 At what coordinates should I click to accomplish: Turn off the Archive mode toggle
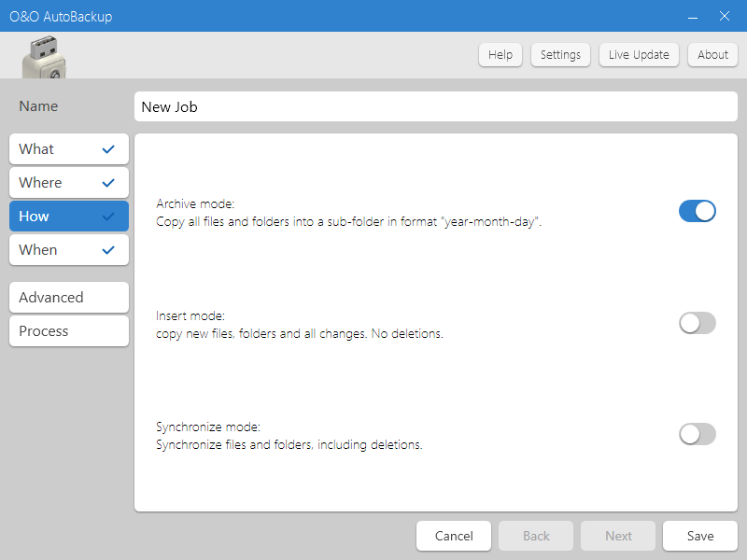697,211
